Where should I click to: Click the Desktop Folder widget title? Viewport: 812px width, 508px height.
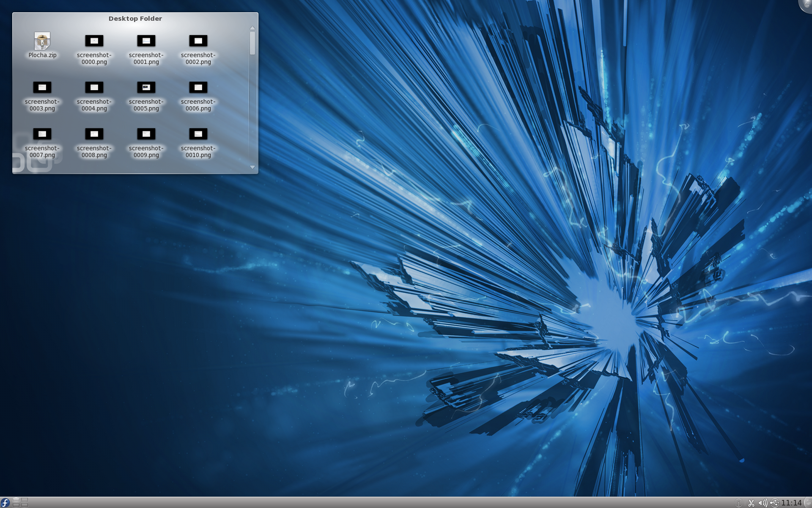tap(135, 19)
